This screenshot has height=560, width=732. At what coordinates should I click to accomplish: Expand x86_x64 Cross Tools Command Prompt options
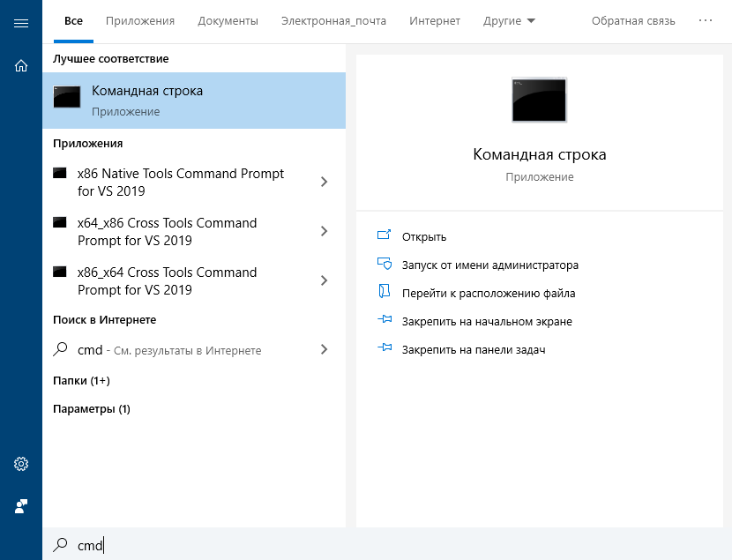[324, 280]
